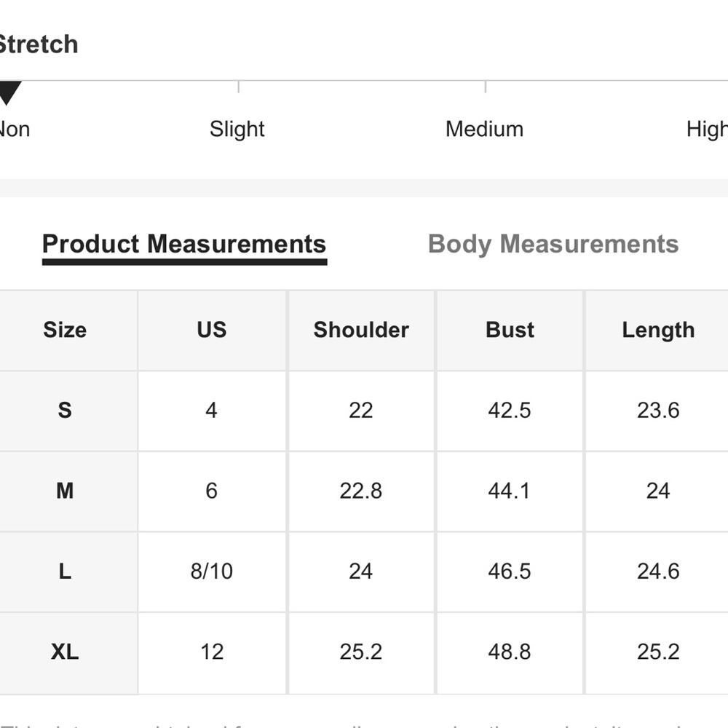Click the Length column header
Screen dimensions: 728x728
pos(658,330)
